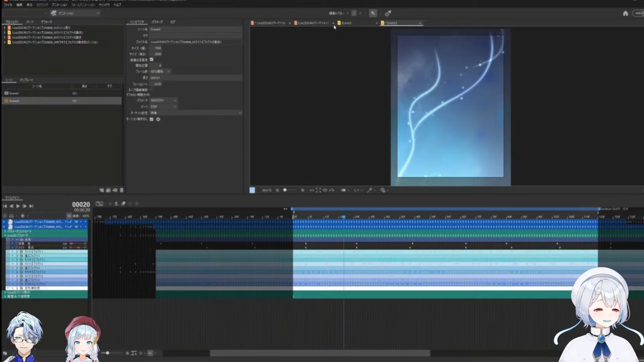The height and width of the screenshot is (362, 644).
Task: Open the SMOOTH parameter interpolation dropdown
Action: (x=163, y=100)
